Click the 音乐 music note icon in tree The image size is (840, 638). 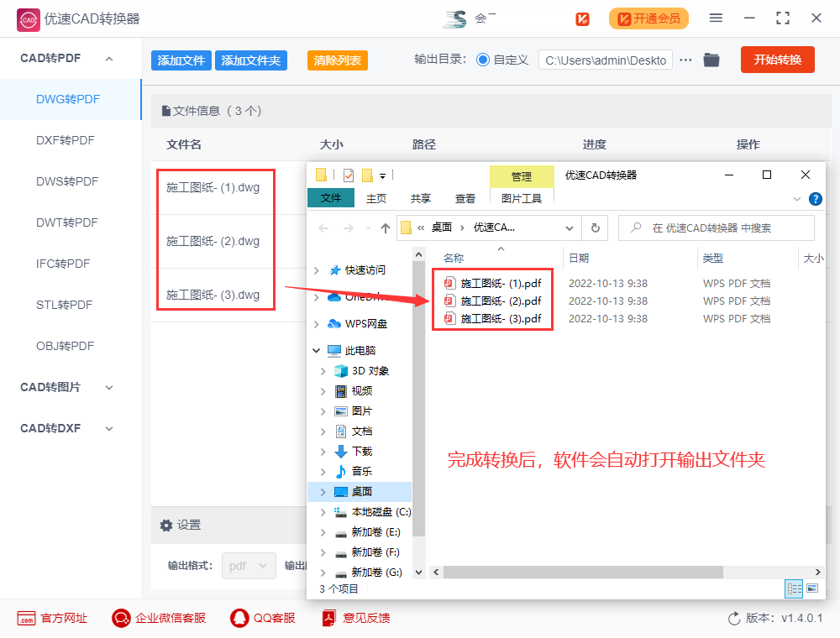tap(341, 472)
